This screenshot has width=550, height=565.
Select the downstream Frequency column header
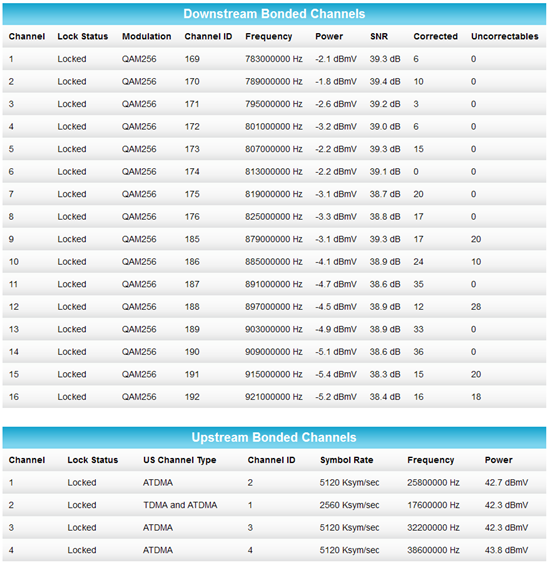[x=269, y=36]
